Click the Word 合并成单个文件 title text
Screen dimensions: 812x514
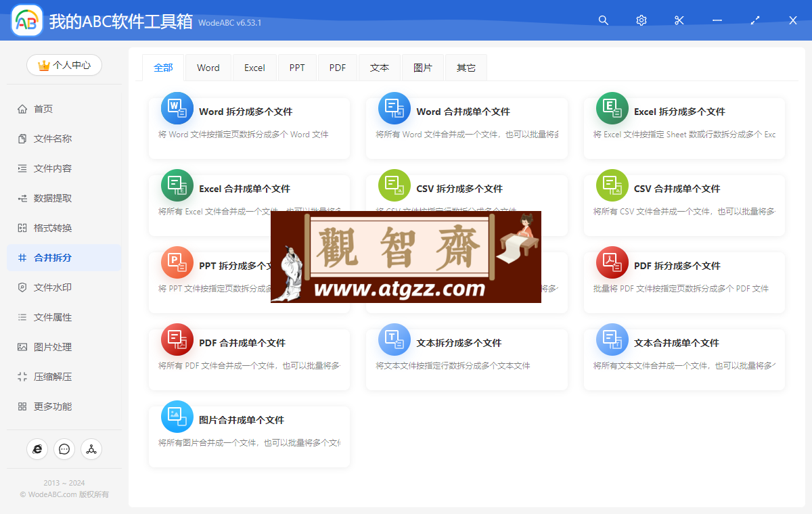click(x=463, y=112)
